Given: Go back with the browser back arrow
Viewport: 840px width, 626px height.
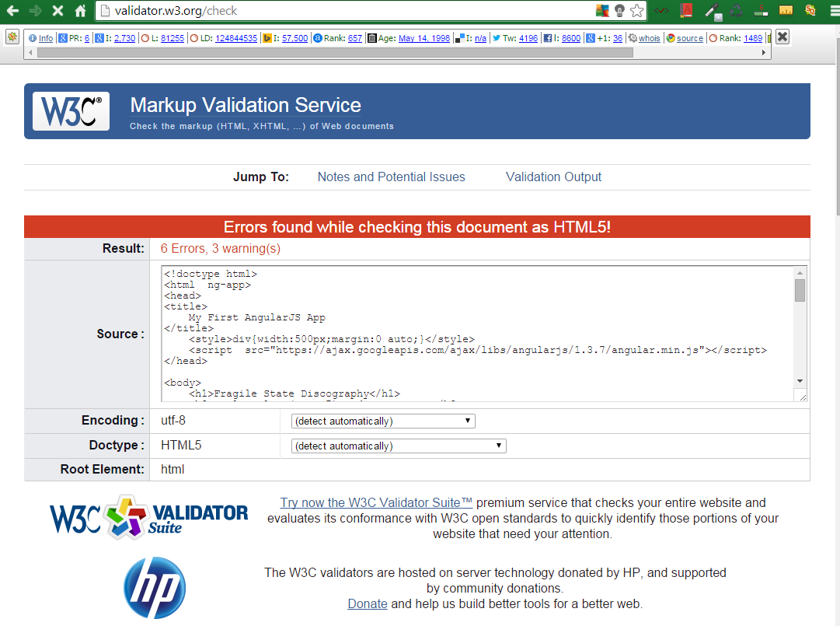Looking at the screenshot, I should coord(12,10).
